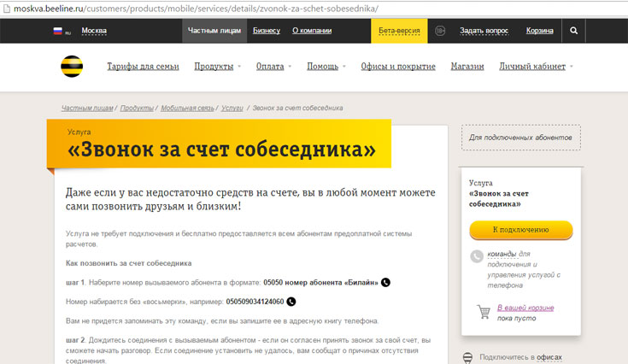Follow breadcrumb Частным лицам
This screenshot has width=628, height=364.
point(87,108)
